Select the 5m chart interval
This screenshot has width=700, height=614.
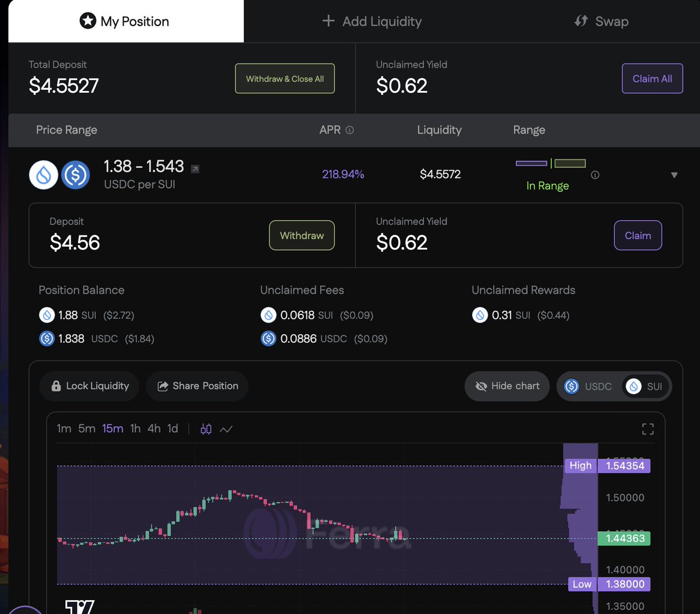87,429
